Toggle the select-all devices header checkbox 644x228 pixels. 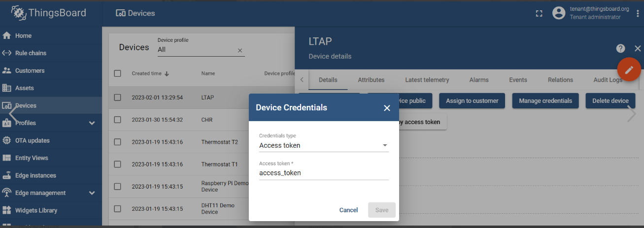117,73
